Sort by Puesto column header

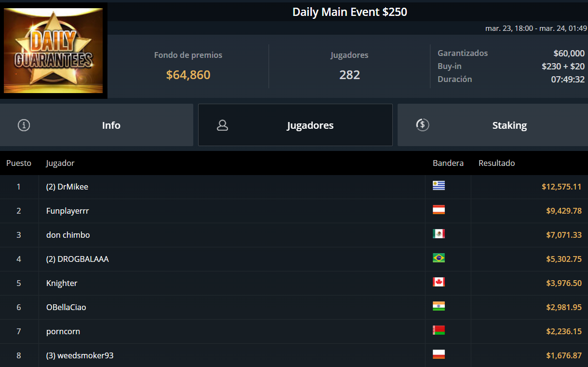pos(19,163)
